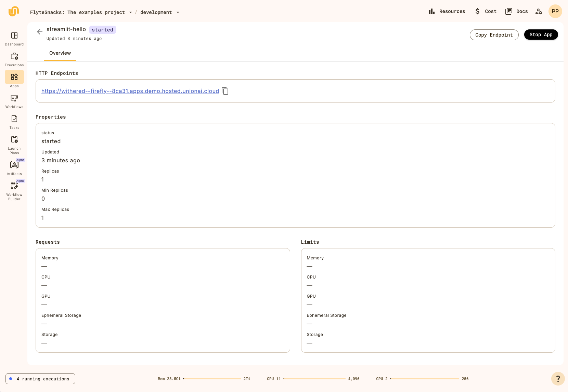Stop the streamlit-hello app

[x=541, y=35]
